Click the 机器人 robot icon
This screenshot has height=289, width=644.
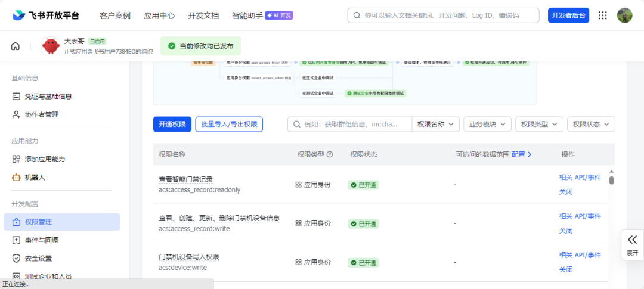point(16,178)
